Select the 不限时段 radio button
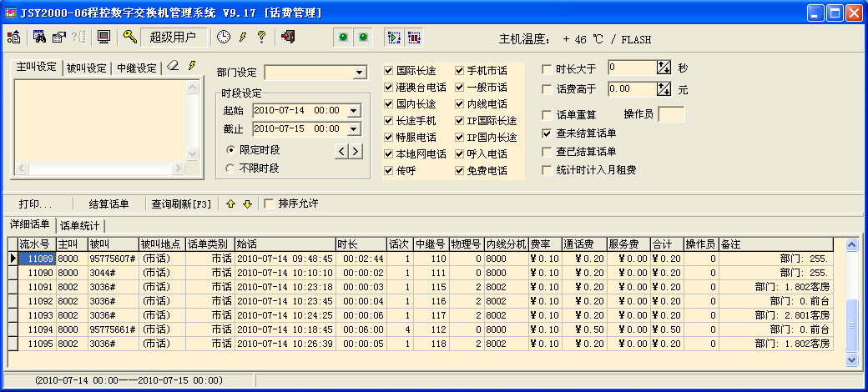The image size is (868, 392). click(x=231, y=168)
